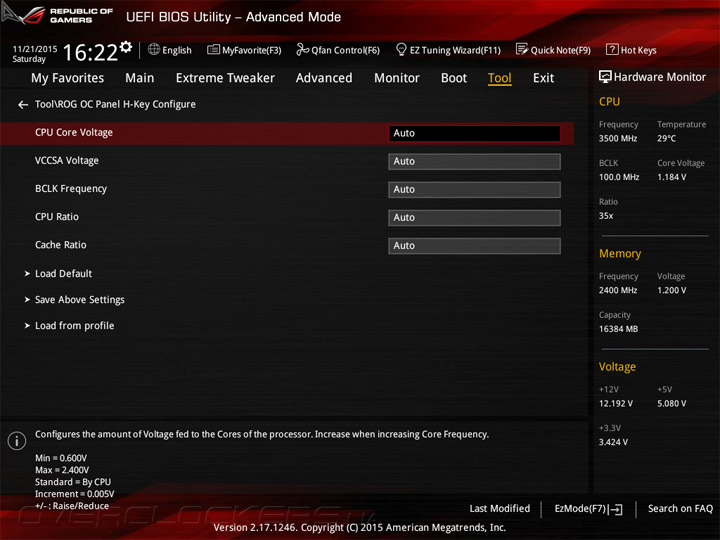Image resolution: width=720 pixels, height=540 pixels.
Task: Click the VCCSA Voltage Auto field
Action: click(474, 162)
